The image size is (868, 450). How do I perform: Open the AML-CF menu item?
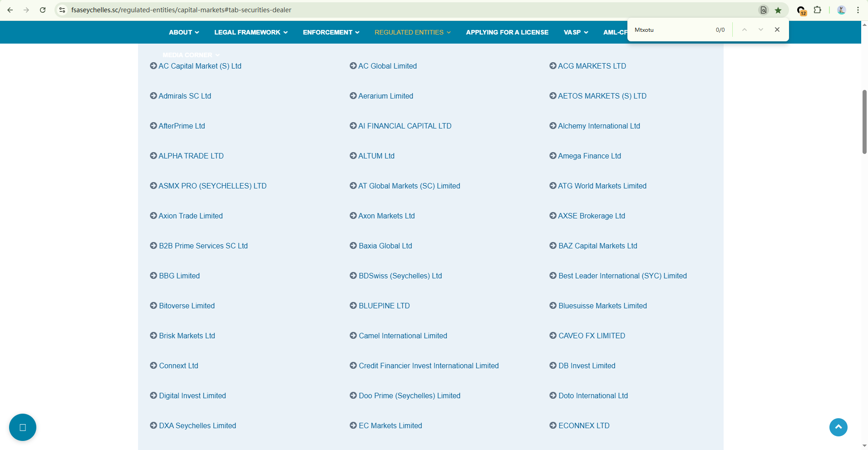coord(615,32)
